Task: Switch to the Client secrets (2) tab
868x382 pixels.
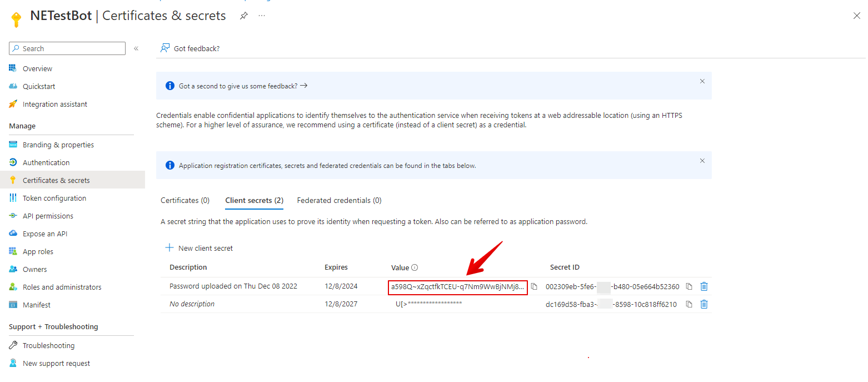Action: pos(255,200)
